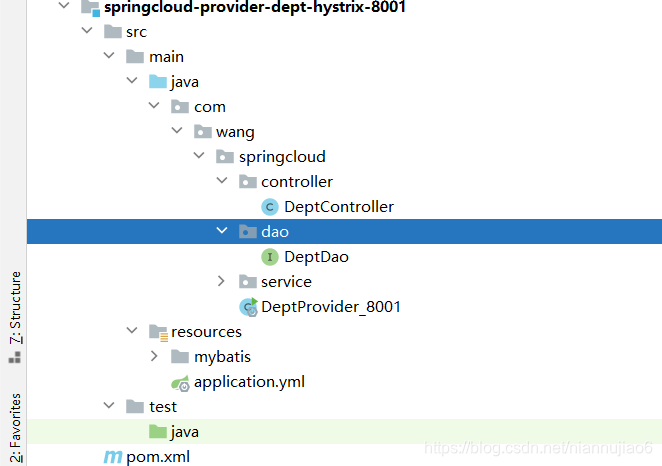The width and height of the screenshot is (662, 466).
Task: Click the blue java source folder icon
Action: (x=158, y=81)
